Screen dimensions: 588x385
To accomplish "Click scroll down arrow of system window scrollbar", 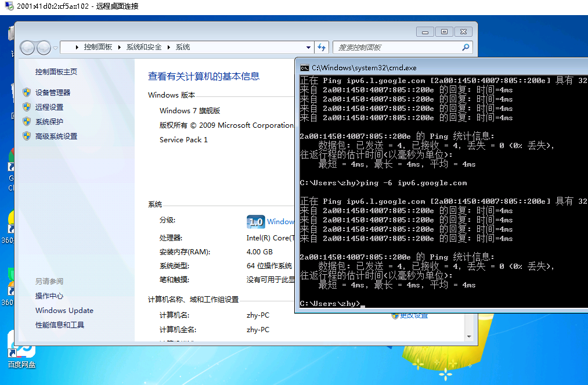I will point(469,337).
